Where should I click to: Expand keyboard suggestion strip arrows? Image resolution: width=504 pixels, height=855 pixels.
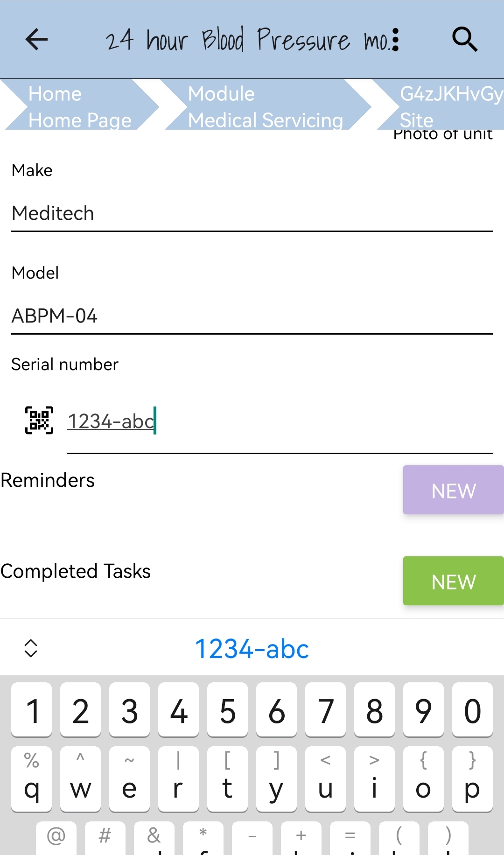[31, 648]
